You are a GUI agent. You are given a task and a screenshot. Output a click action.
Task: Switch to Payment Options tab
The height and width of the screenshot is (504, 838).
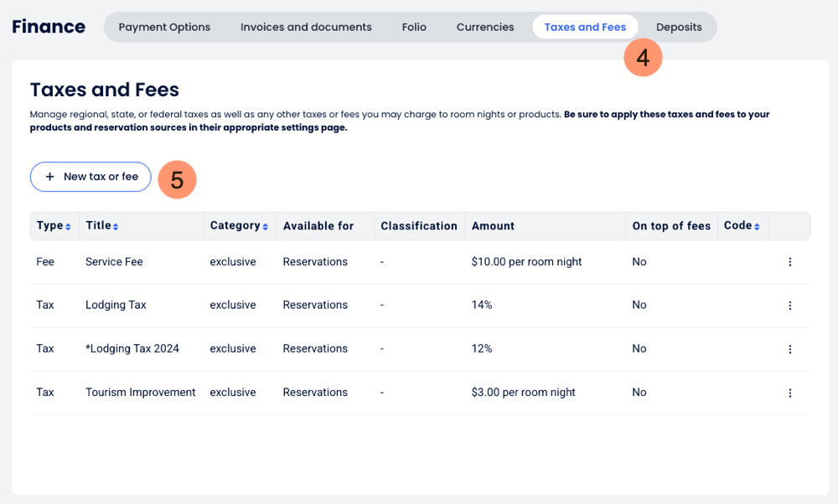(x=164, y=27)
